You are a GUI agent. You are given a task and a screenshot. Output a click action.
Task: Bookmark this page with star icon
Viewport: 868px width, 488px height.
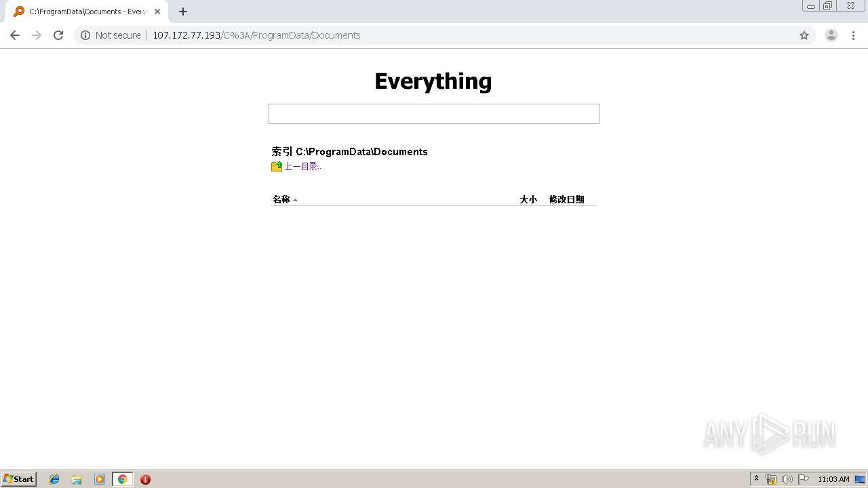804,35
